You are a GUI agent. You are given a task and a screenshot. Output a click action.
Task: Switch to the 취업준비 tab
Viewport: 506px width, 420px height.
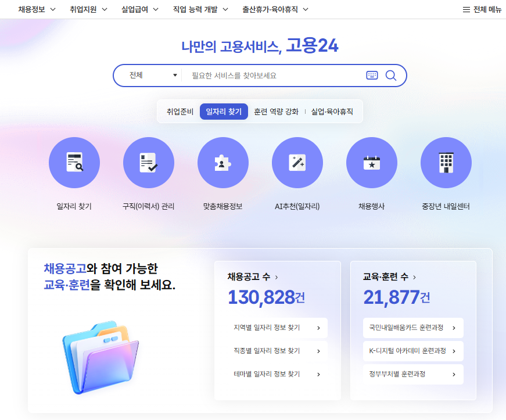pyautogui.click(x=180, y=112)
